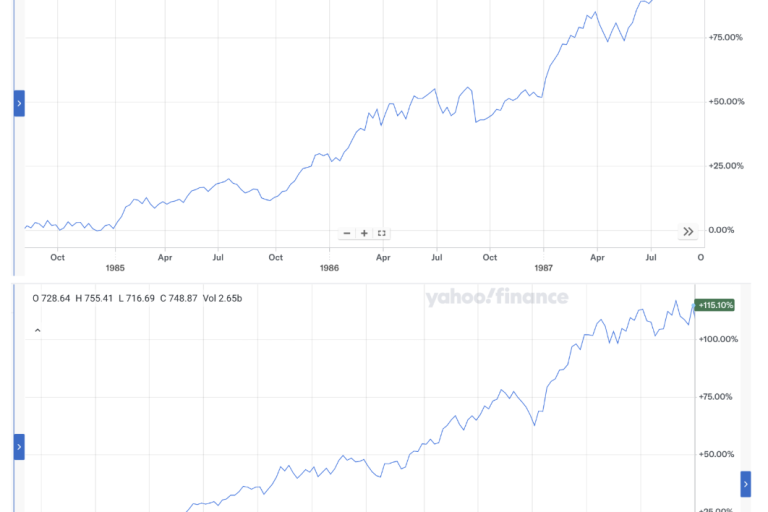
Task: Click the Yahoo Finance watermark logo
Action: click(496, 297)
